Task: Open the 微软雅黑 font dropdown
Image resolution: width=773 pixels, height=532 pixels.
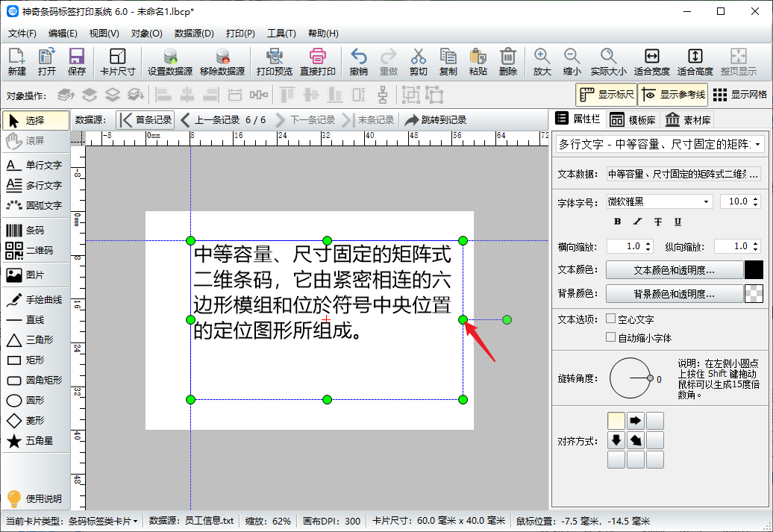Action: pyautogui.click(x=659, y=201)
